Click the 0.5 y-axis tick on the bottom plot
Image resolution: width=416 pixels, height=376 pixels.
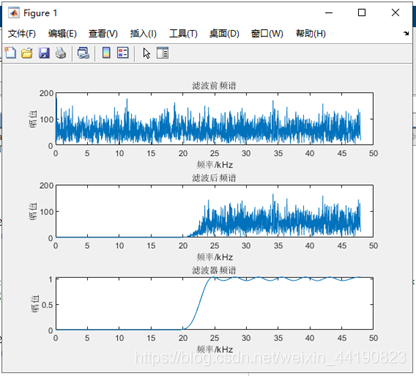pyautogui.click(x=47, y=305)
